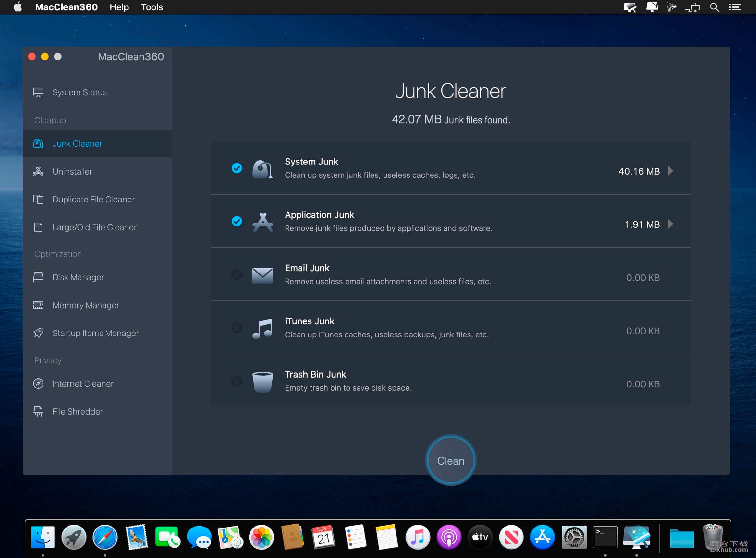Viewport: 756px width, 558px height.
Task: Minimize the MacClean360 window
Action: (44, 56)
